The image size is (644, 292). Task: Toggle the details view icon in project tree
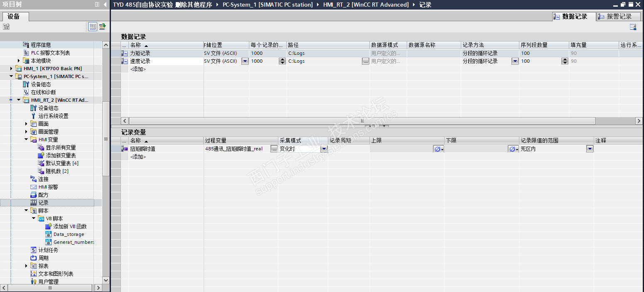(x=93, y=27)
